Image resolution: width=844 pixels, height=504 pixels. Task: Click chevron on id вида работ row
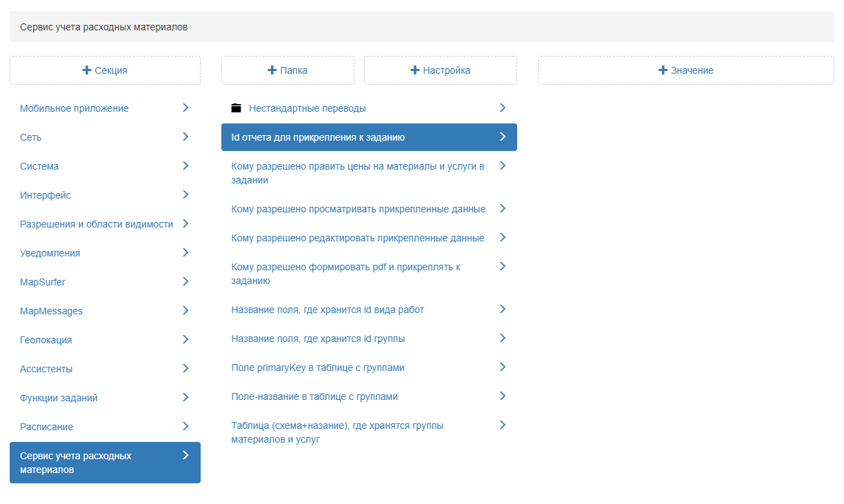pyautogui.click(x=503, y=309)
